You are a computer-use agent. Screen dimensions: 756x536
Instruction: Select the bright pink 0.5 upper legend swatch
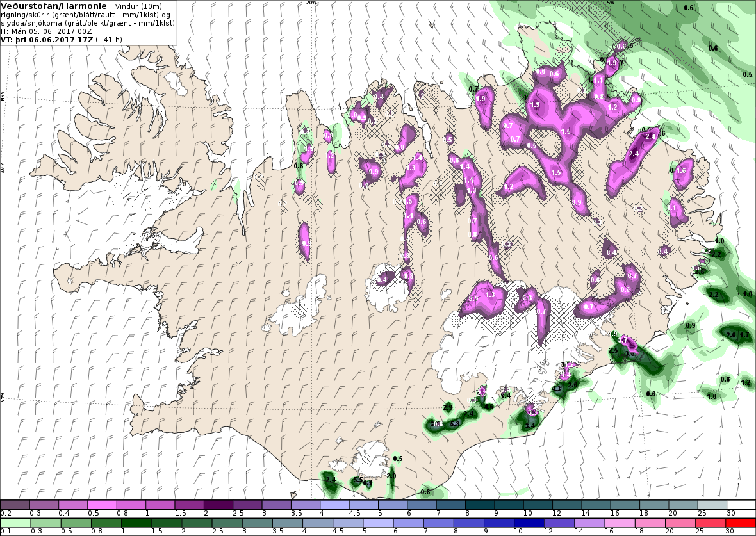click(103, 505)
